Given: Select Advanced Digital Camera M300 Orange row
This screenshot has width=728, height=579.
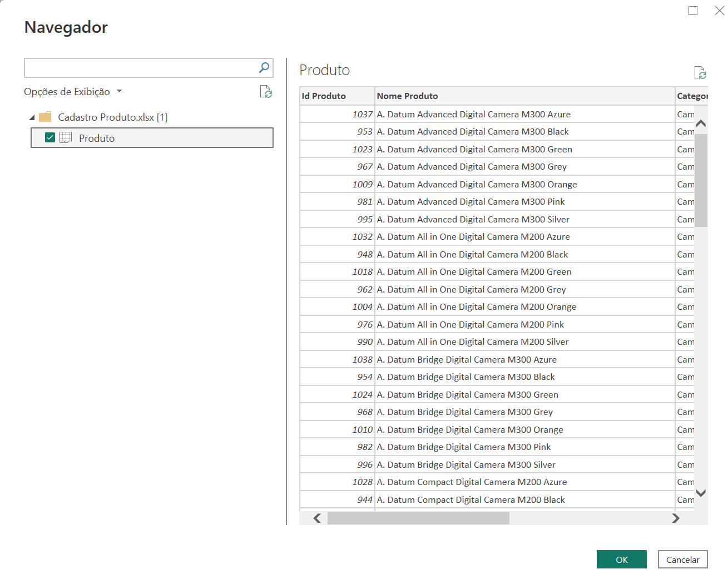Looking at the screenshot, I should (x=497, y=184).
